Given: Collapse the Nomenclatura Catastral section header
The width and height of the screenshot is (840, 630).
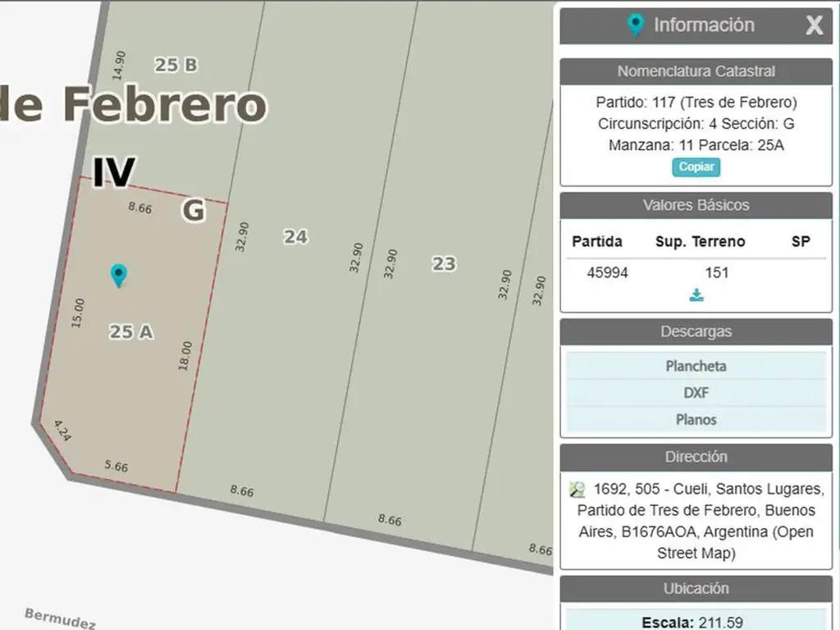Looking at the screenshot, I should pos(696,71).
